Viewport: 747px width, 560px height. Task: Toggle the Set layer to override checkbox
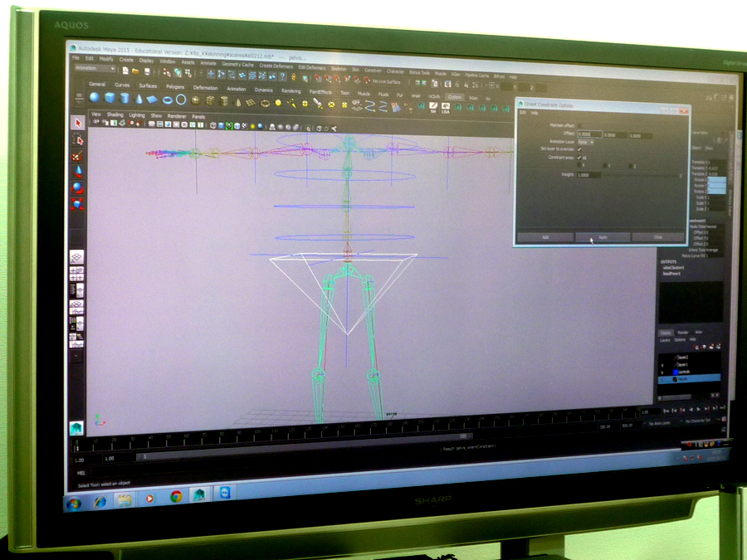click(579, 149)
